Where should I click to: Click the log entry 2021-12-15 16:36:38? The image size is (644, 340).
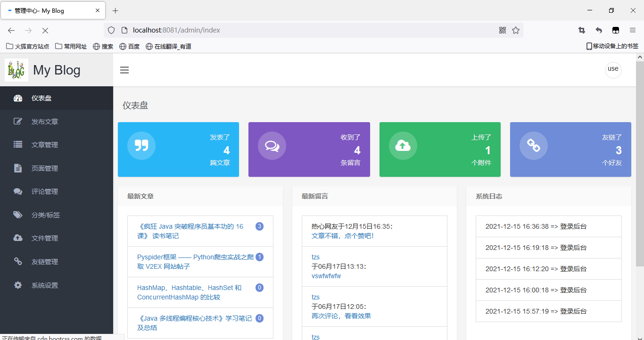[x=549, y=226]
